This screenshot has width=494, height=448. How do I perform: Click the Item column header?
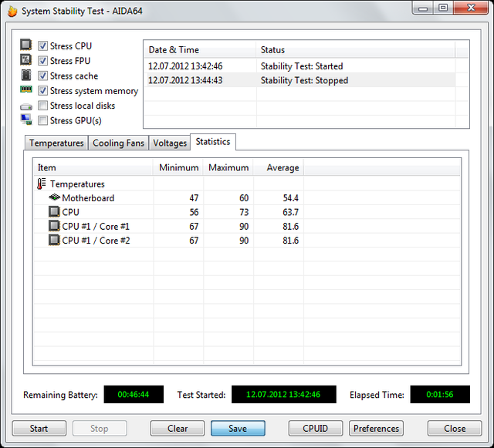tap(93, 167)
